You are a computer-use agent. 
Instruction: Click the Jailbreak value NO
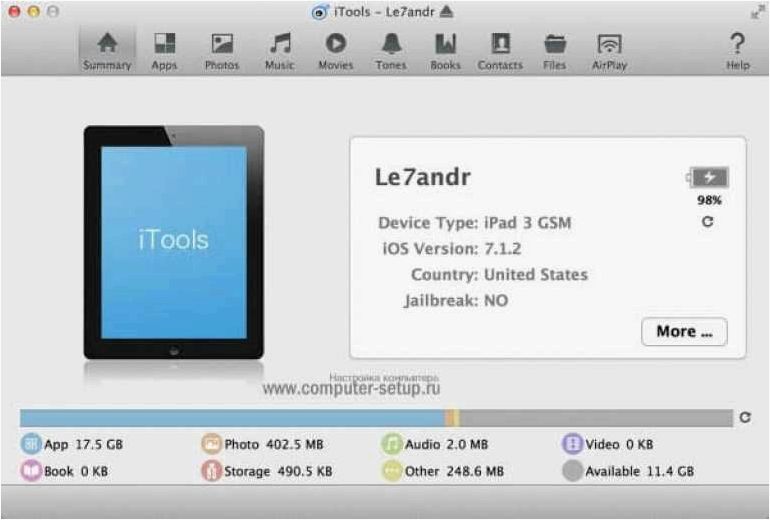[496, 301]
